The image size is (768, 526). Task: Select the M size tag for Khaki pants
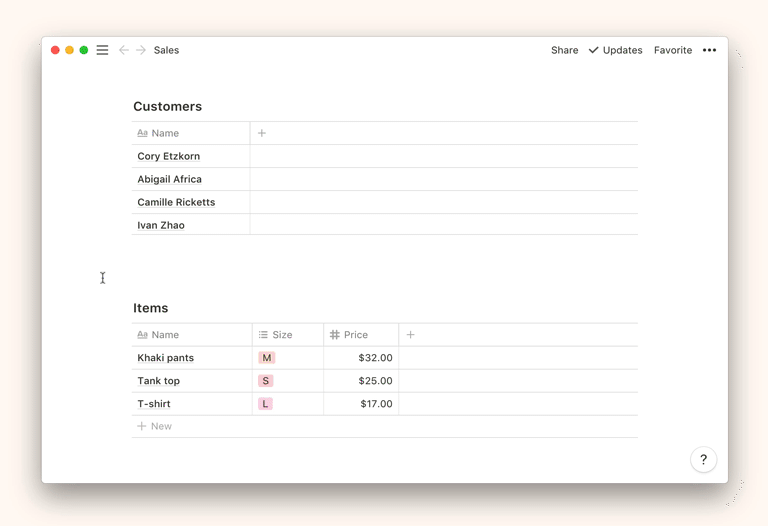pos(266,358)
